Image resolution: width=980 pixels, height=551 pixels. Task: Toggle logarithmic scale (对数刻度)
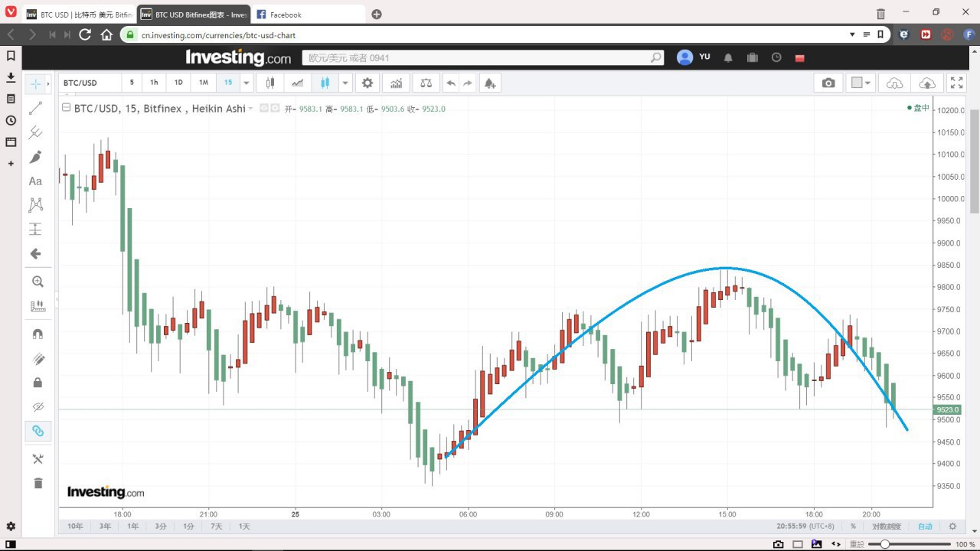887,527
